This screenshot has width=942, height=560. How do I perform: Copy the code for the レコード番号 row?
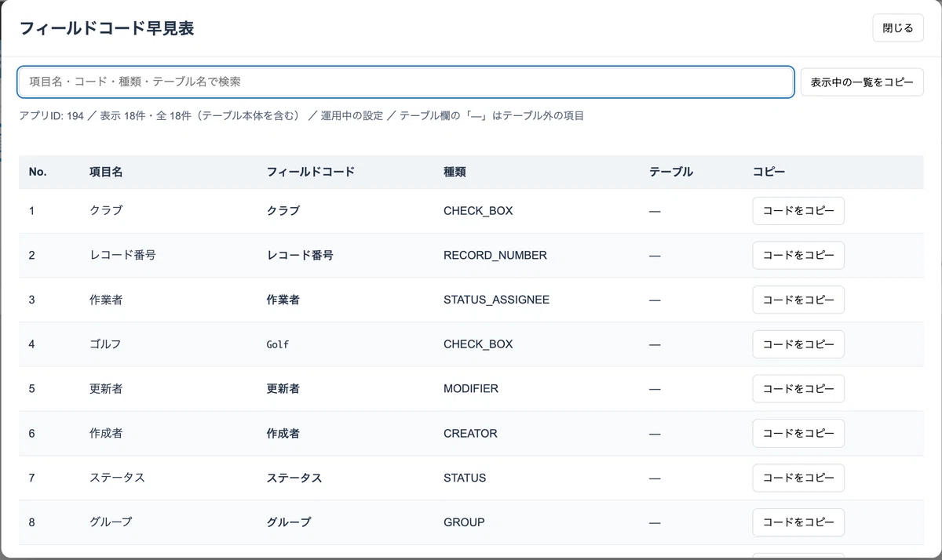tap(798, 256)
